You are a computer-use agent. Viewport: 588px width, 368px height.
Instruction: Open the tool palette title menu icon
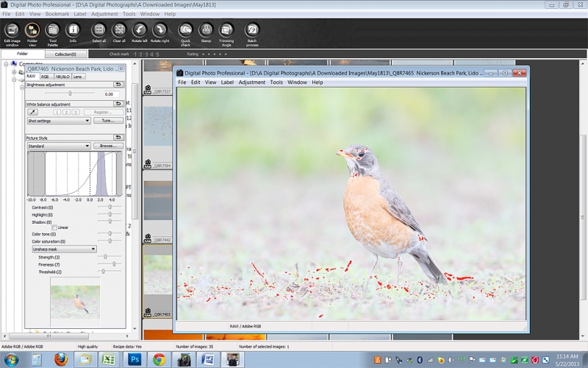tap(121, 68)
